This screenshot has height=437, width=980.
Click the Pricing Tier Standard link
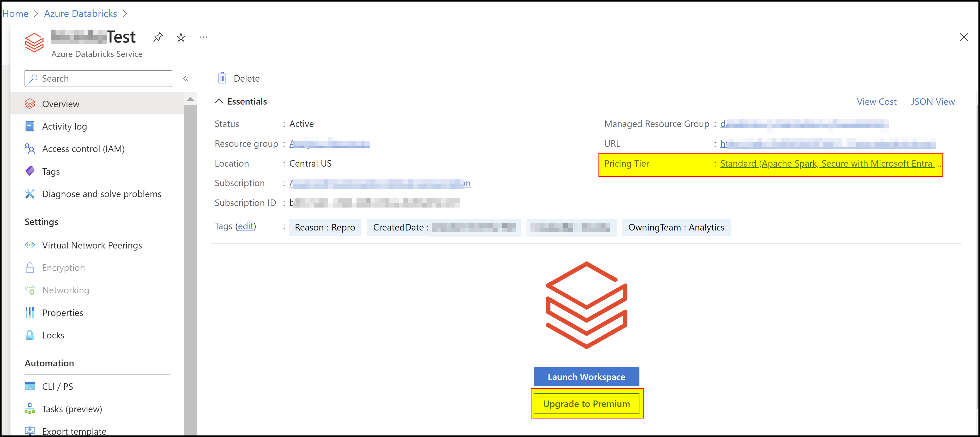click(x=831, y=163)
